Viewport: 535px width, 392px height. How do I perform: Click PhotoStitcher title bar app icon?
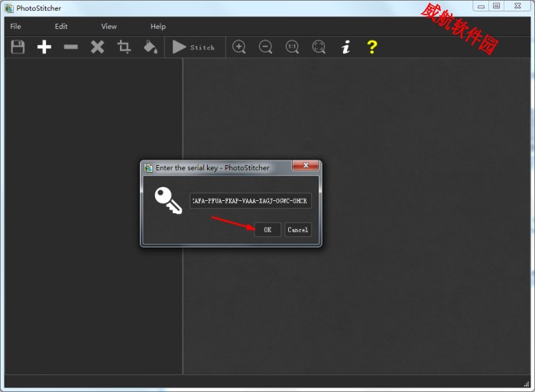pyautogui.click(x=9, y=8)
